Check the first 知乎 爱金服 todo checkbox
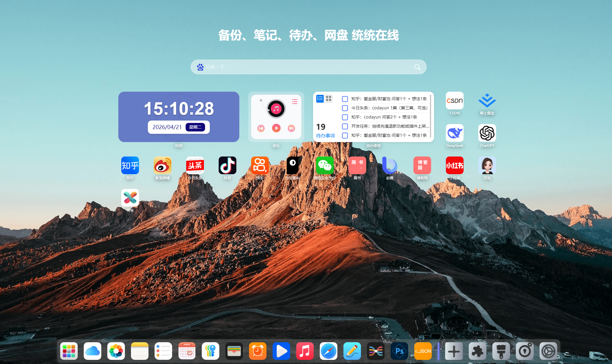Screen dimensions: 612x364 (x=345, y=99)
